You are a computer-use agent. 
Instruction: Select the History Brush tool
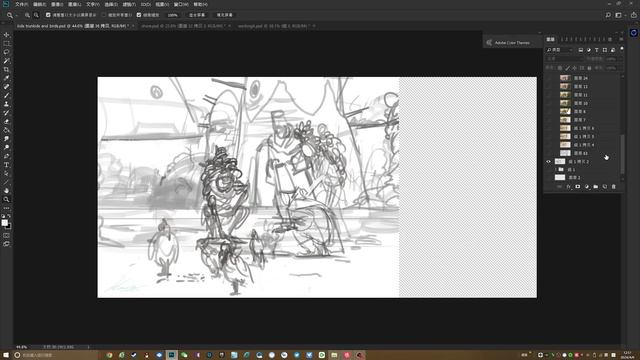pyautogui.click(x=6, y=113)
